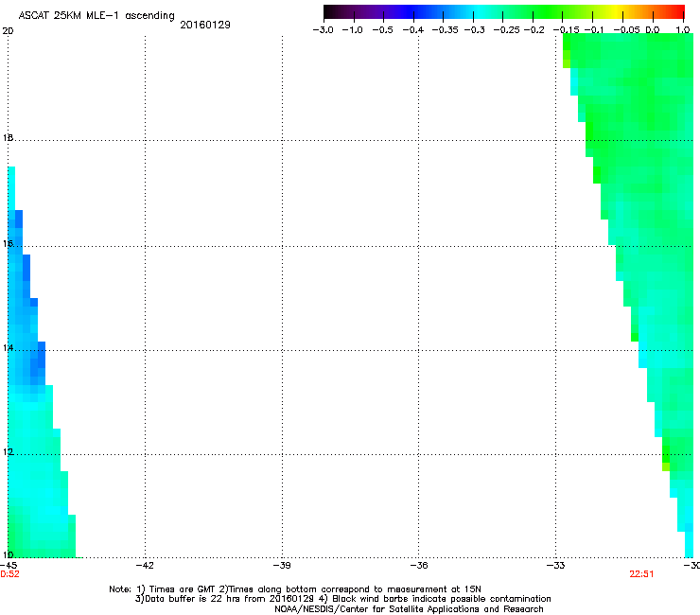
Task: Click the 1.0 color scale label
Action: point(683,30)
